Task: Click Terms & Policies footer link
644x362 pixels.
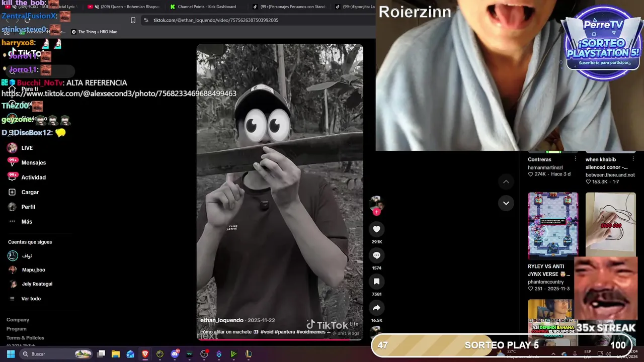Action: (25, 338)
